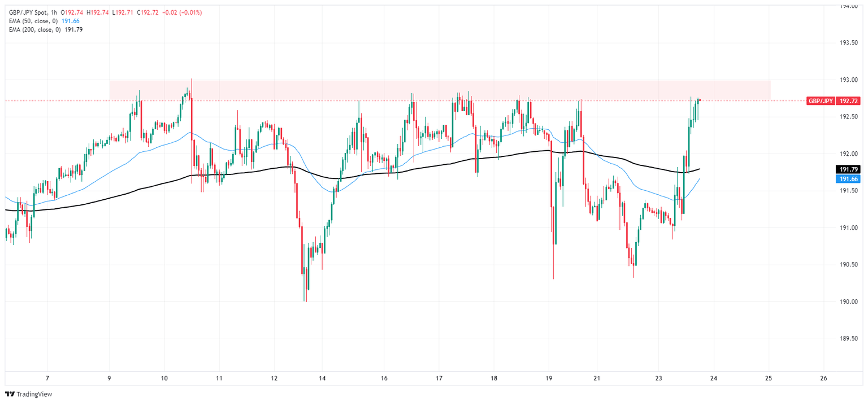Click the -0.02 (-0.01%) change value
Viewport: 868px width, 403px height.
point(183,12)
